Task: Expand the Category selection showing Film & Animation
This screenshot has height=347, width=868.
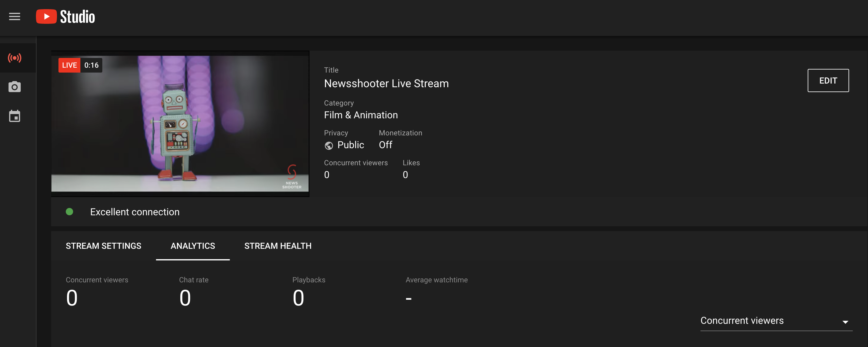Action: coord(361,115)
